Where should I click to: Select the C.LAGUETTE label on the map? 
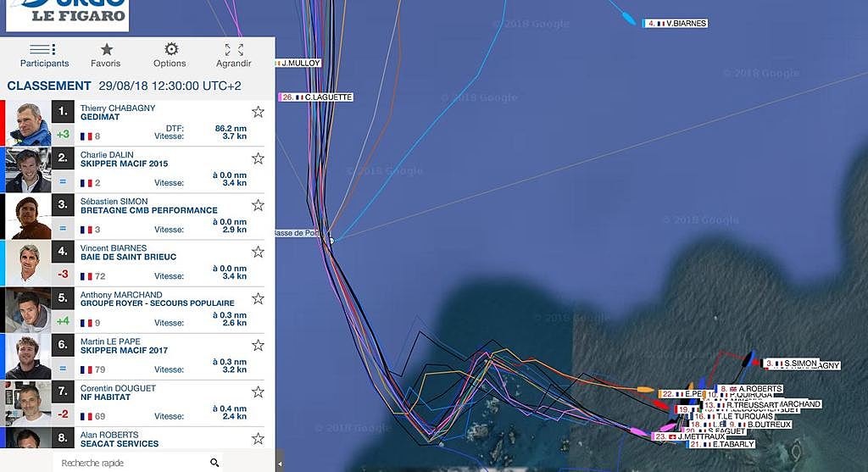(316, 97)
